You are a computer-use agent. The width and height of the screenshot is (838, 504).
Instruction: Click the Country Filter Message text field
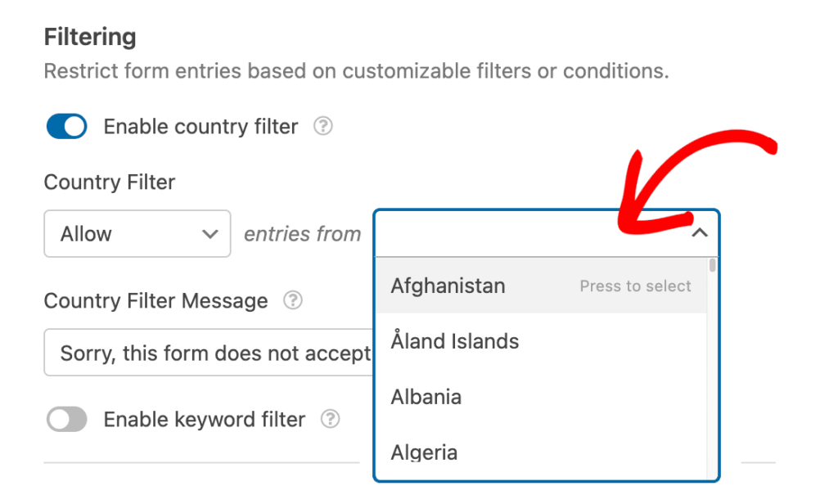pos(209,353)
